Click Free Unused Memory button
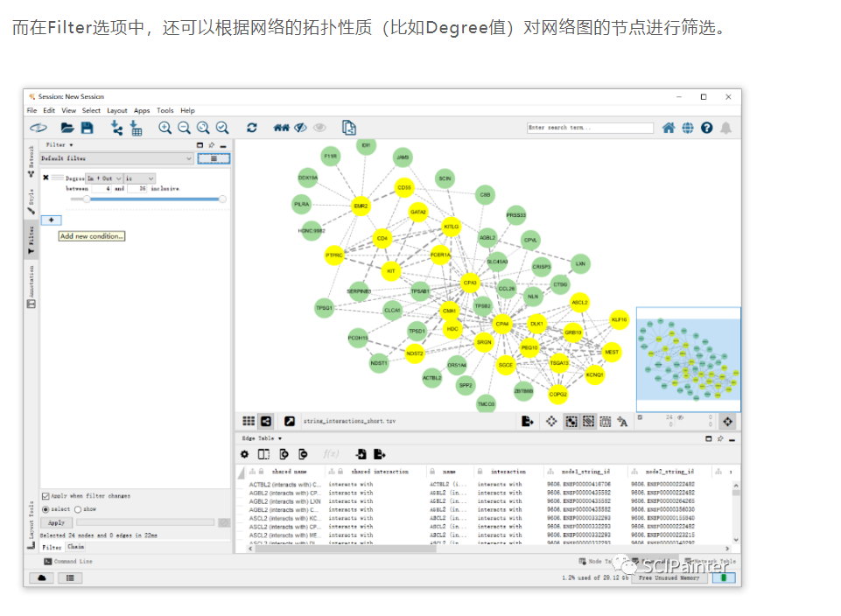Image resolution: width=841 pixels, height=616 pixels. pos(669,577)
